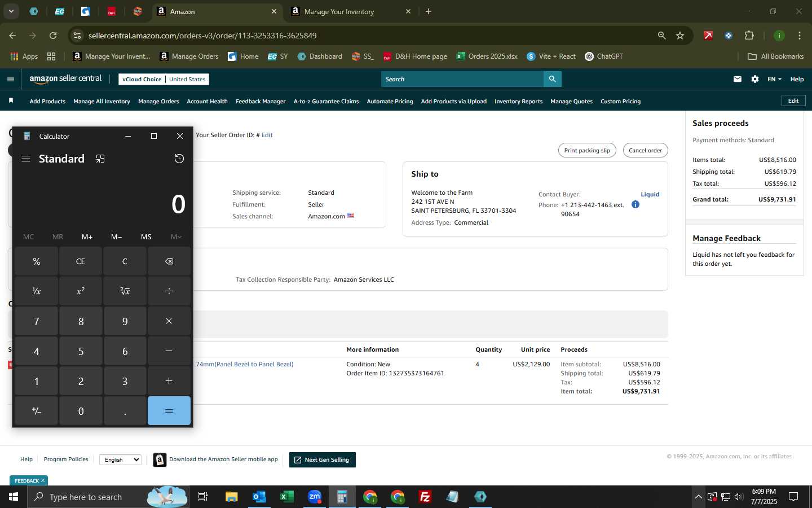Screen dimensions: 812x508
Task: Click the Calculator multiply key
Action: tap(169, 321)
